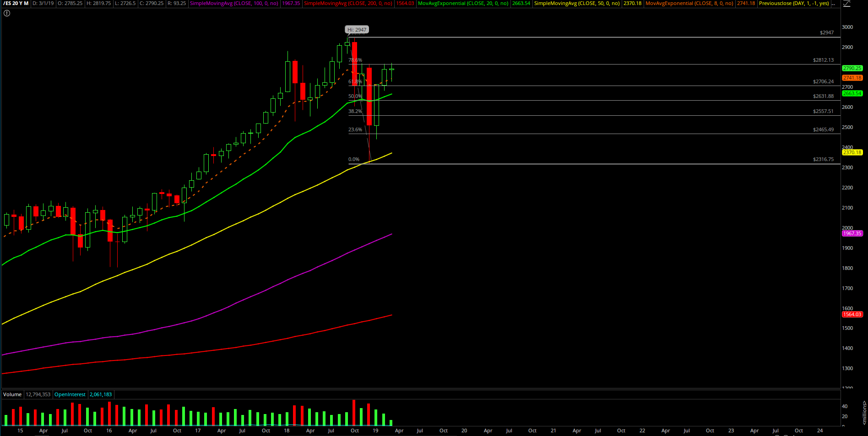Click the $2557.51 Fibonacci level label
The width and height of the screenshot is (868, 436).
coord(823,111)
